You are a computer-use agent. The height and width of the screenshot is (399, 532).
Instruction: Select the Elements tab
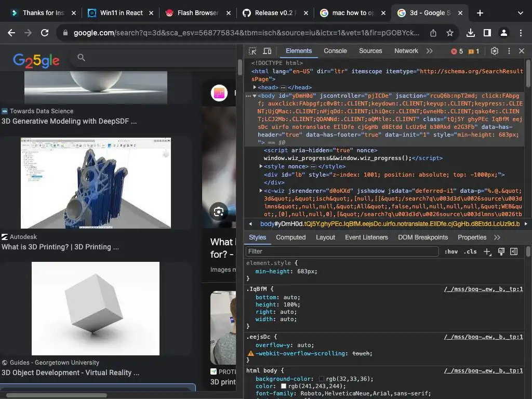[x=299, y=51]
